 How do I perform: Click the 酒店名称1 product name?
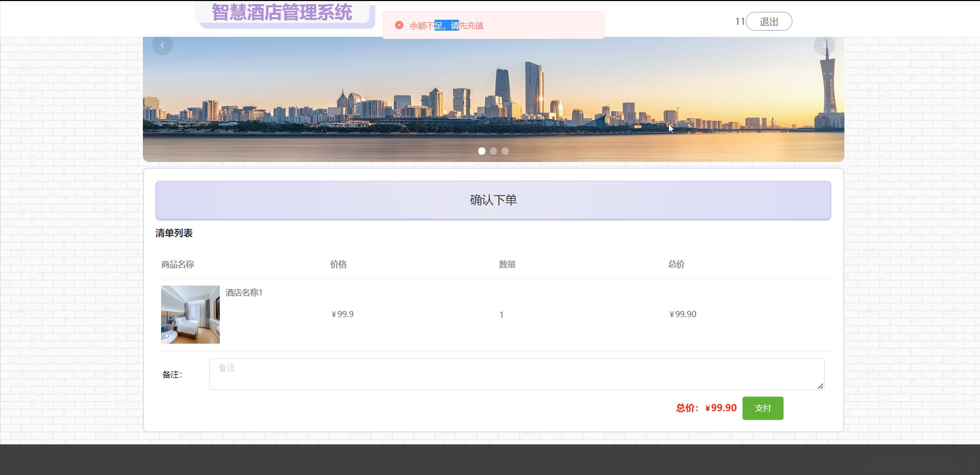(244, 293)
